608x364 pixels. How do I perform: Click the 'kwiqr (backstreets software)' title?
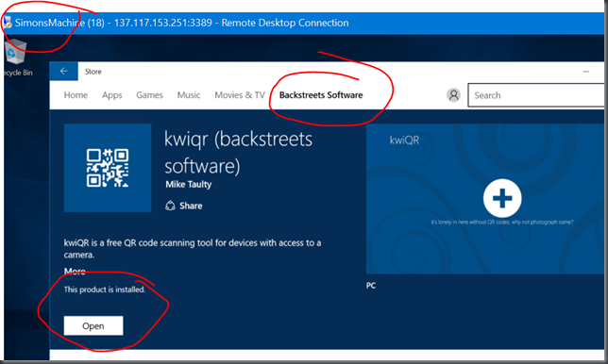point(238,153)
